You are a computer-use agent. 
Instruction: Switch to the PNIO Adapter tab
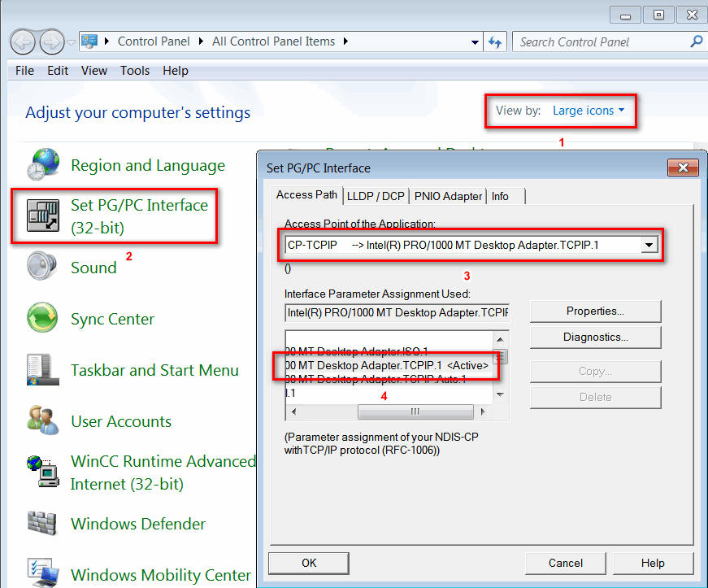coord(448,196)
